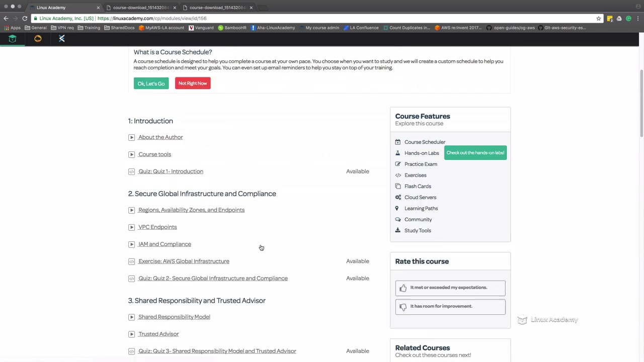The image size is (644, 362).
Task: Rate: It met or exceeded my expectations
Action: point(450,288)
